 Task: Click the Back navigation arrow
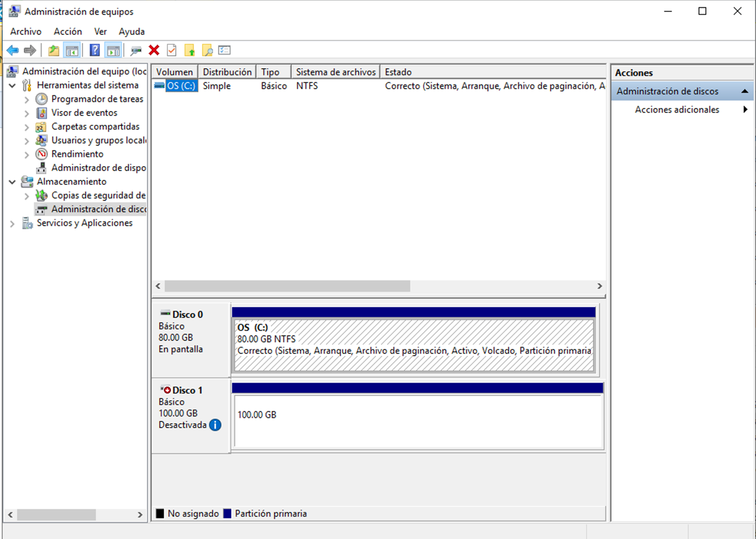(x=12, y=50)
